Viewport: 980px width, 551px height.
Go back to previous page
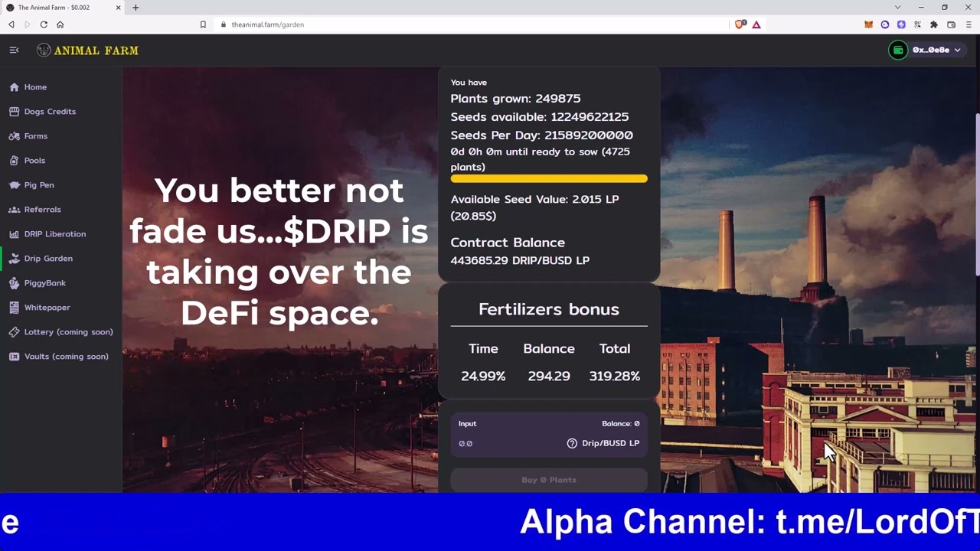tap(11, 24)
